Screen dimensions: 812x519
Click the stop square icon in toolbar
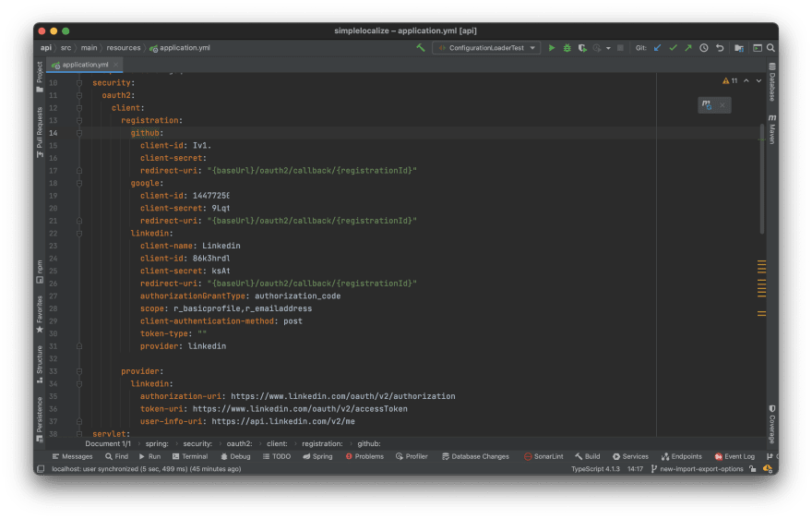click(620, 48)
